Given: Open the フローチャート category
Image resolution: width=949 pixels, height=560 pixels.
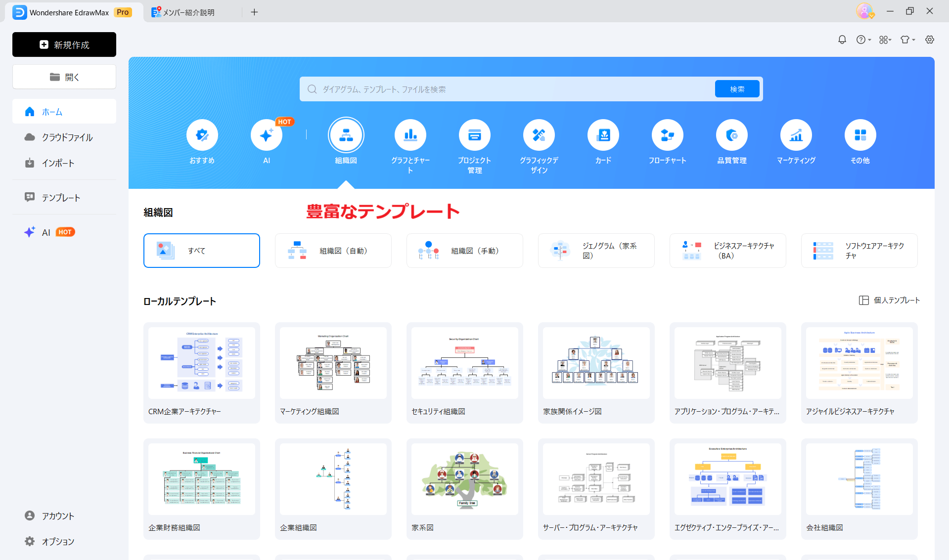Looking at the screenshot, I should point(667,134).
